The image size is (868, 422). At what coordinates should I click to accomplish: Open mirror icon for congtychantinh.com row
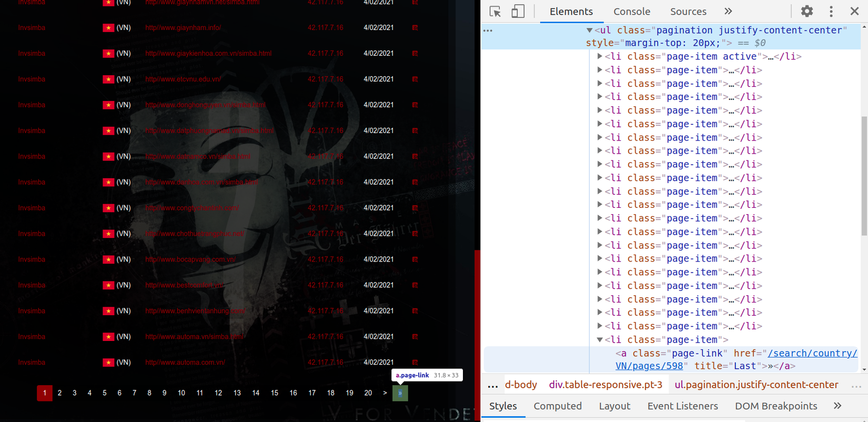[415, 208]
